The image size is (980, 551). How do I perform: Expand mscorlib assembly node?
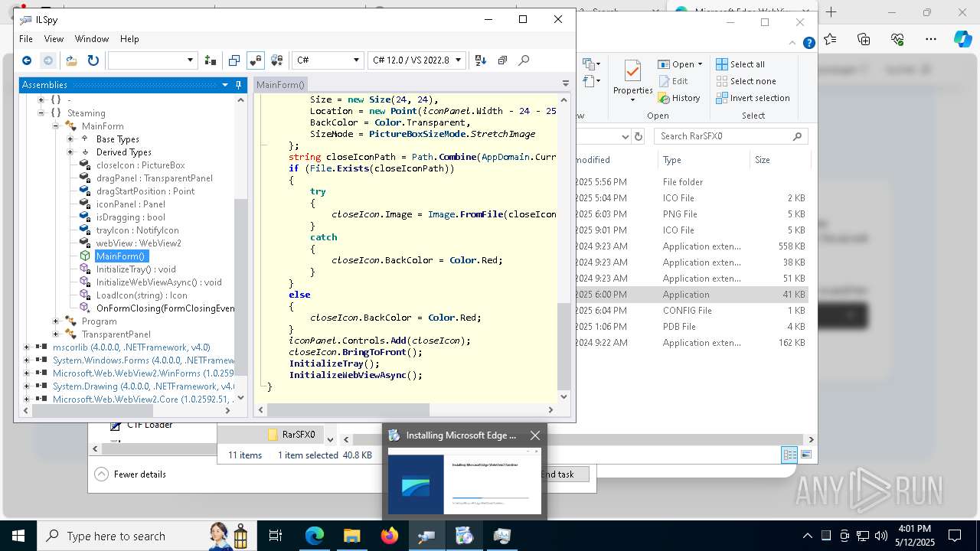coord(26,347)
